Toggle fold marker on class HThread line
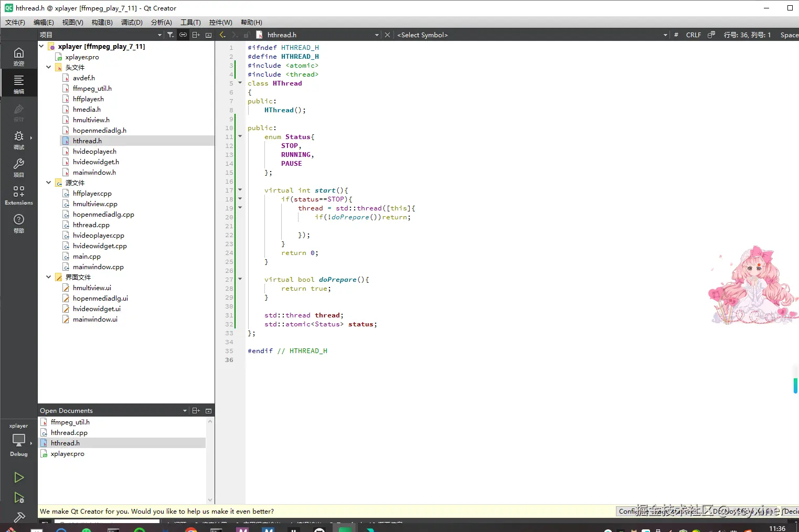The width and height of the screenshot is (799, 532). point(240,83)
